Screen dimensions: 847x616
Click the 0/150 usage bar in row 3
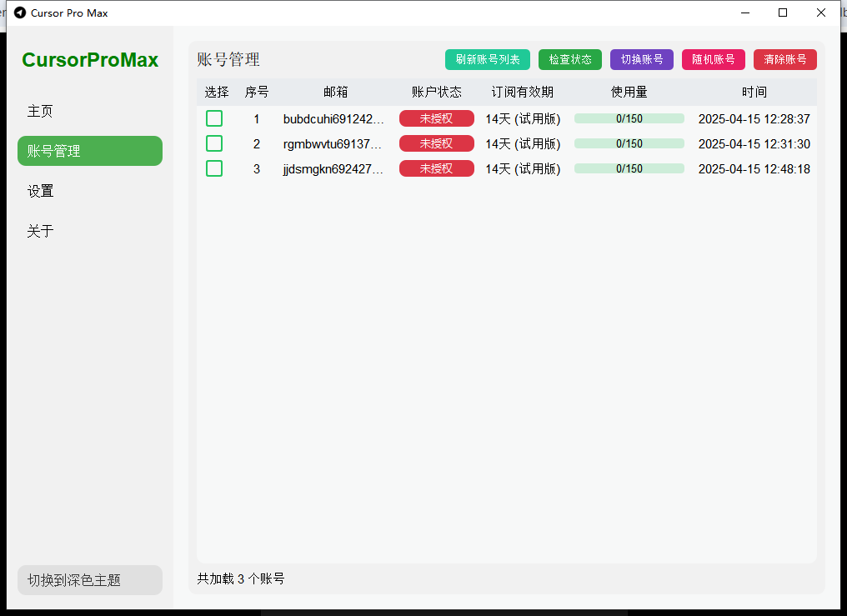click(x=629, y=169)
